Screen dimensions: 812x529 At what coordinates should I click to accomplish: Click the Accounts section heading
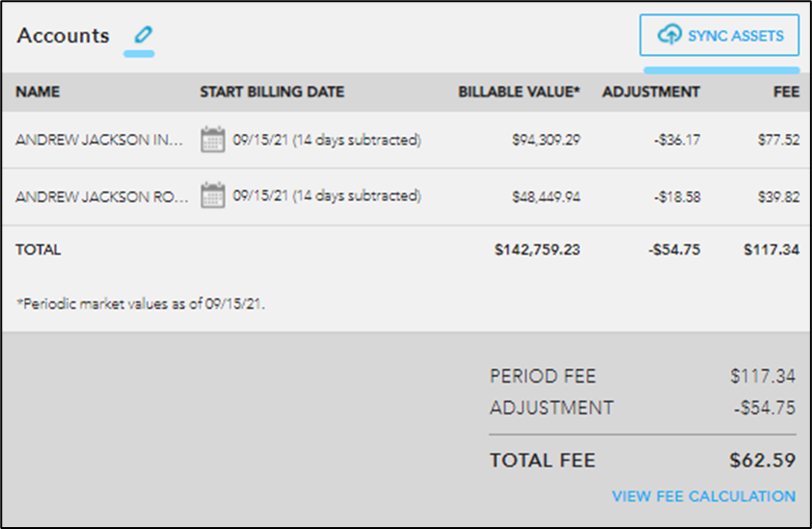click(64, 36)
